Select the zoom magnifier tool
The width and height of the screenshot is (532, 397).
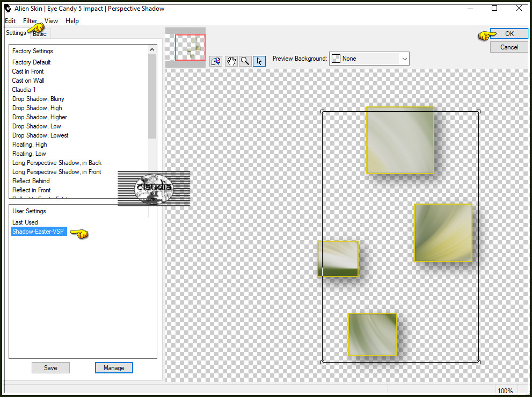pyautogui.click(x=245, y=61)
